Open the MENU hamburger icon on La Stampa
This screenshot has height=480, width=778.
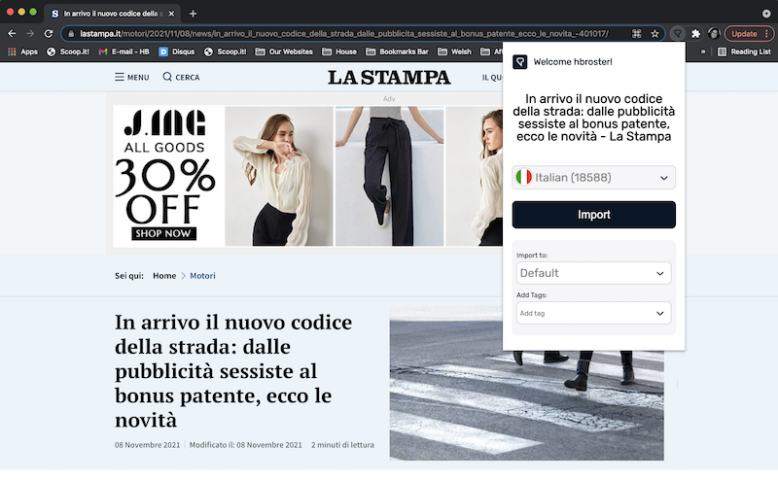tap(120, 77)
